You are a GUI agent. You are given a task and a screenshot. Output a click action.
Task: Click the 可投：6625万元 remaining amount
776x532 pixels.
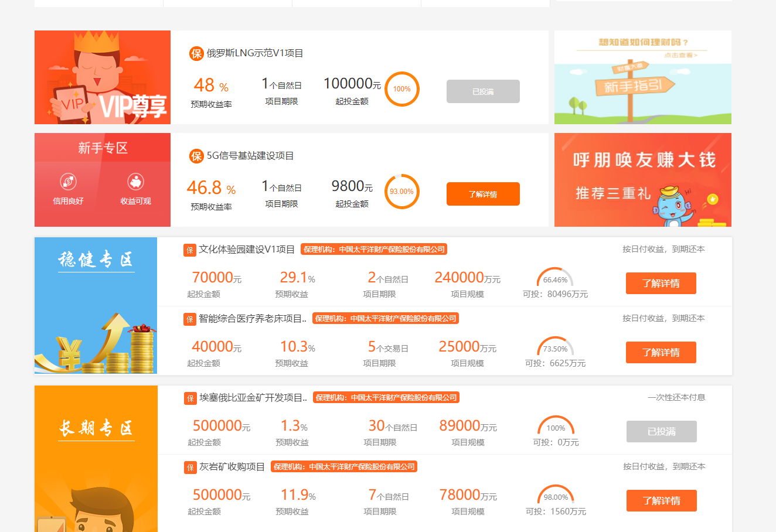pos(556,363)
